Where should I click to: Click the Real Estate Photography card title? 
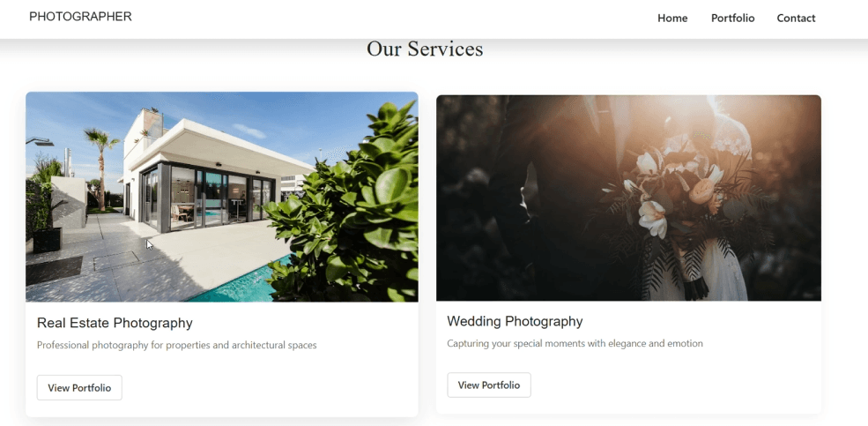click(115, 323)
